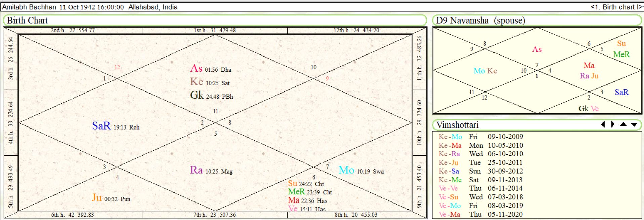Select the Birth Chart panel title

[28, 21]
